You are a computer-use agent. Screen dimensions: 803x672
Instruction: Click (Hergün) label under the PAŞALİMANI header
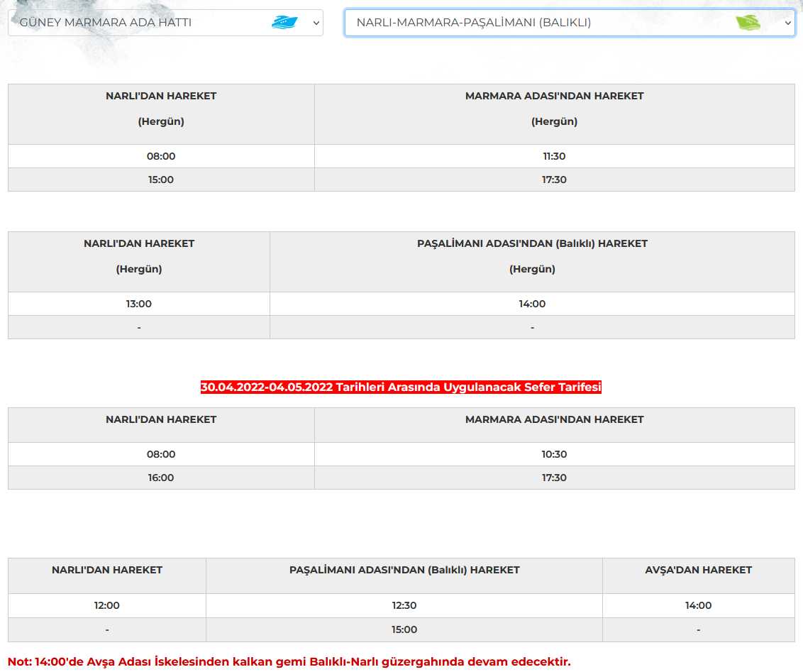[x=532, y=269]
